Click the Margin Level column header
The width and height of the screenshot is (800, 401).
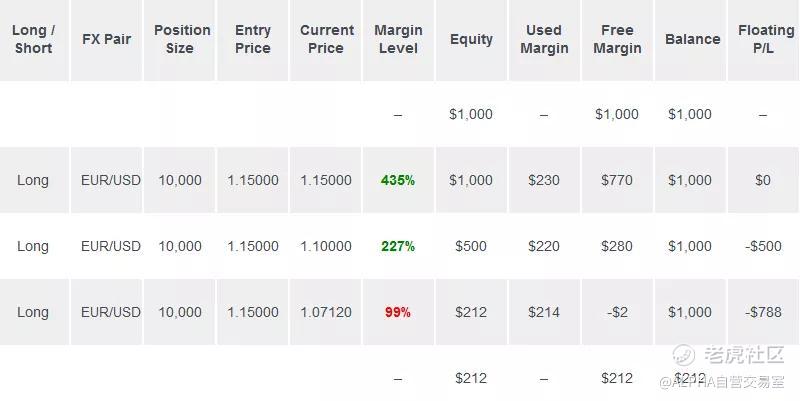point(398,39)
